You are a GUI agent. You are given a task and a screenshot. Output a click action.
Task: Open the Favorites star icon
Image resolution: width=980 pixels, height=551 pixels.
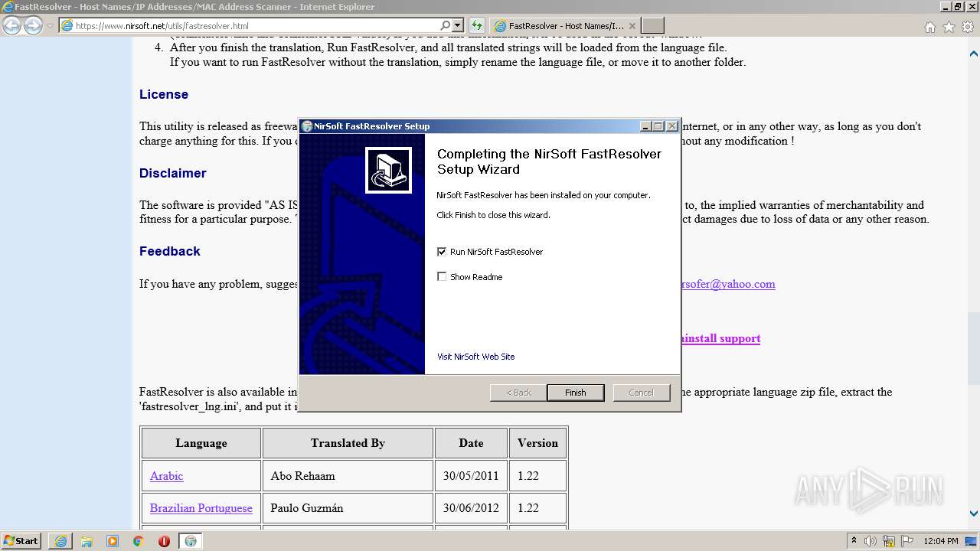click(x=949, y=27)
